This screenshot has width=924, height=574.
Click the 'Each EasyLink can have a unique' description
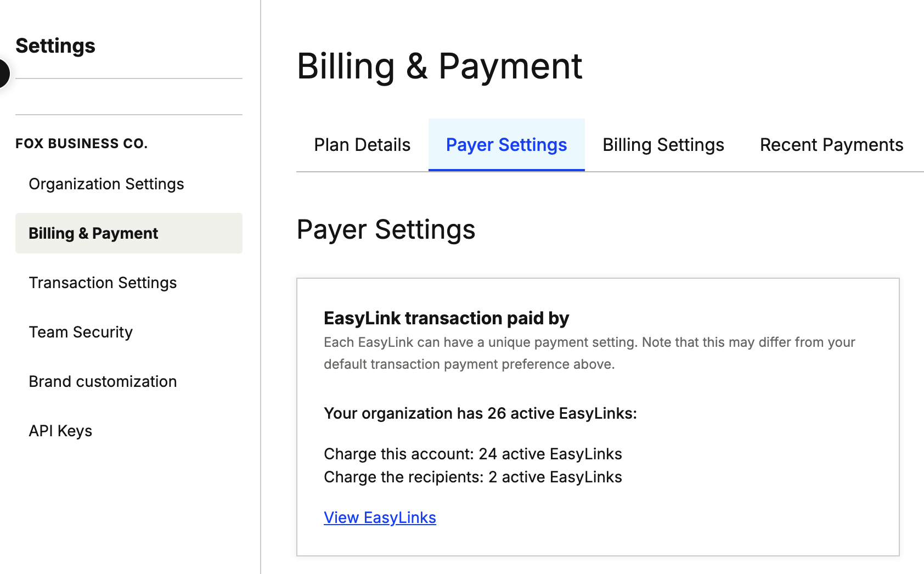(589, 353)
